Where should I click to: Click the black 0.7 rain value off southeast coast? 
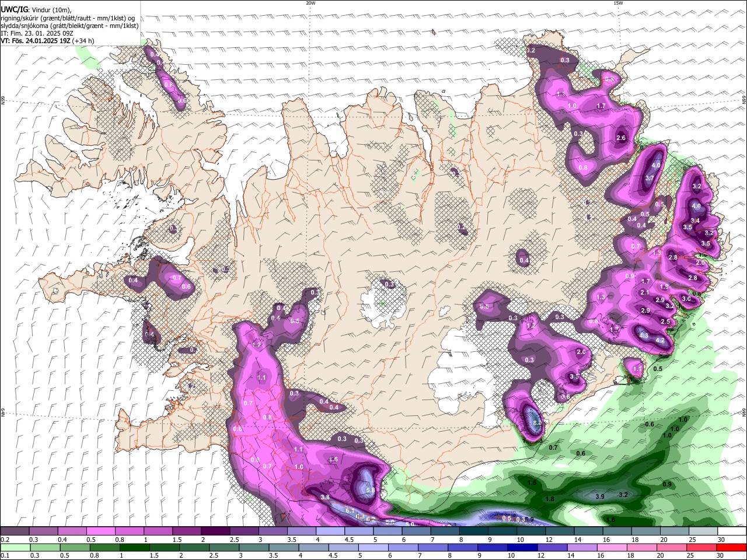[x=554, y=447]
